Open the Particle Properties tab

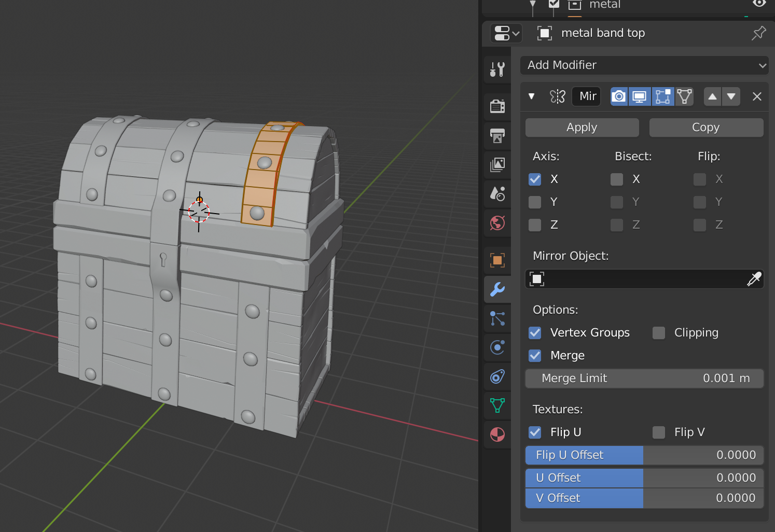coord(497,318)
